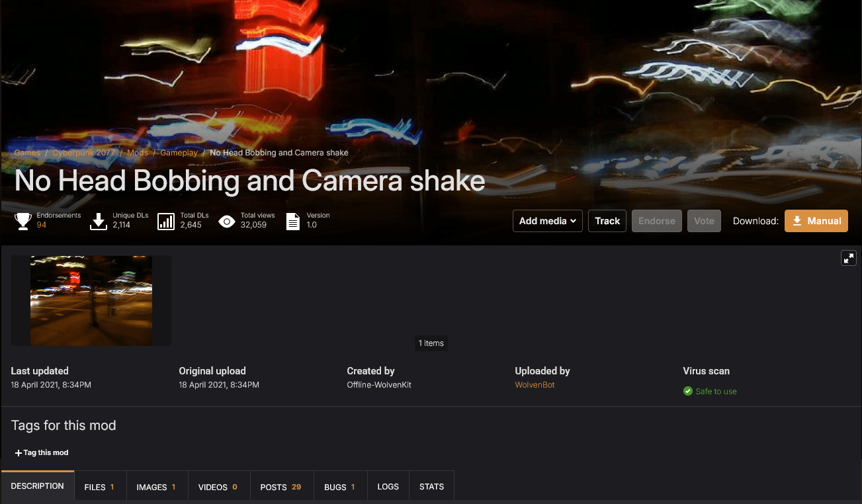Click the total views value 32,059
This screenshot has width=862, height=504.
coord(253,226)
